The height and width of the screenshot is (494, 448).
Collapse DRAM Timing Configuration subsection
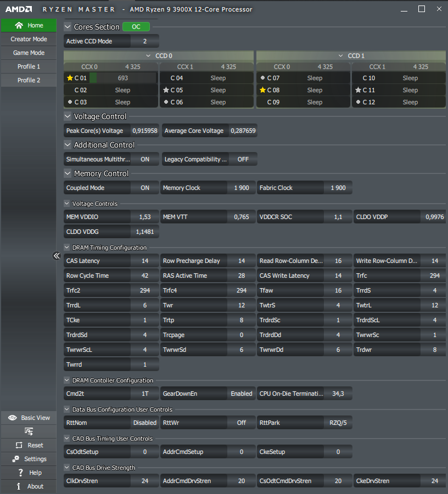coord(66,248)
